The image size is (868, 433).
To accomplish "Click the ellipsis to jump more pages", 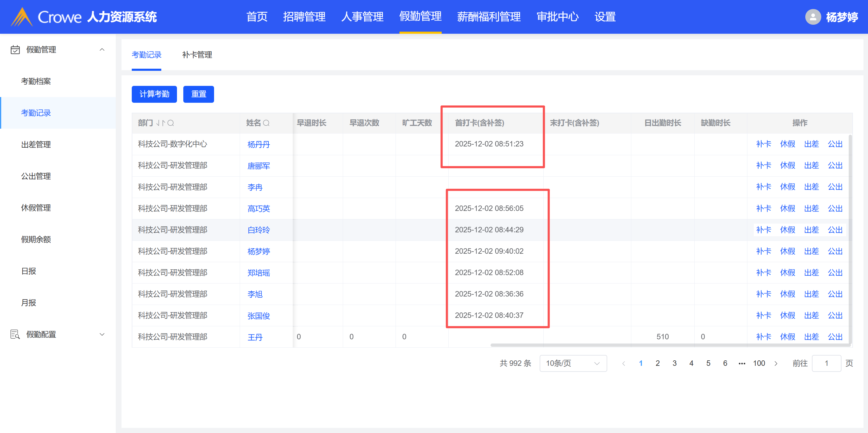I will click(742, 363).
